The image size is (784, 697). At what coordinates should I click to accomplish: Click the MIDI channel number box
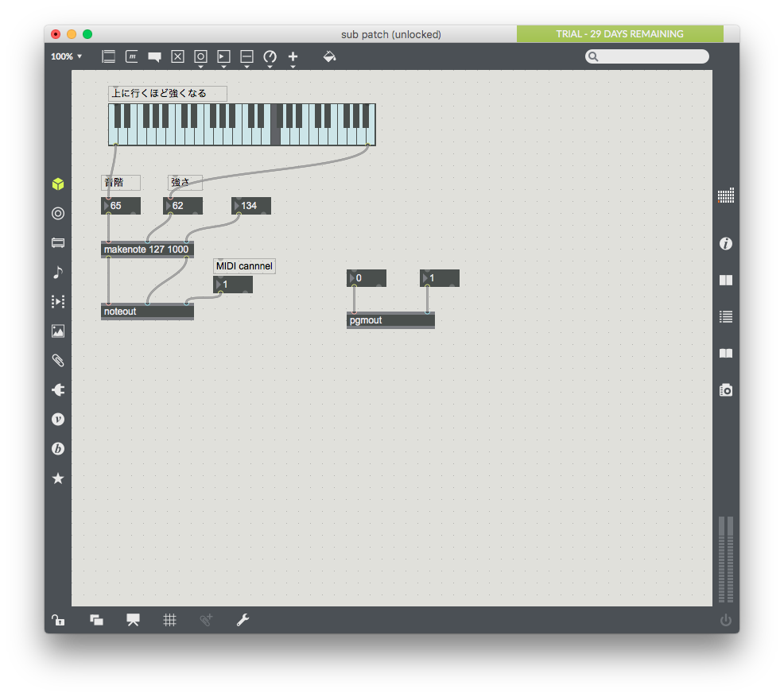[x=232, y=285]
